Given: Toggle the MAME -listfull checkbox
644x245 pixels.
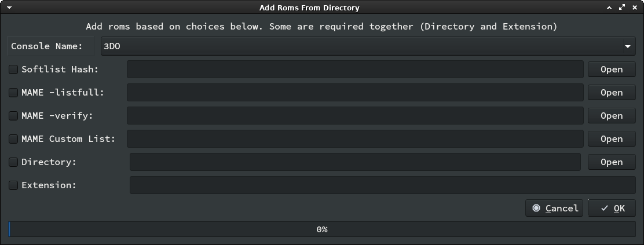Looking at the screenshot, I should pyautogui.click(x=13, y=93).
